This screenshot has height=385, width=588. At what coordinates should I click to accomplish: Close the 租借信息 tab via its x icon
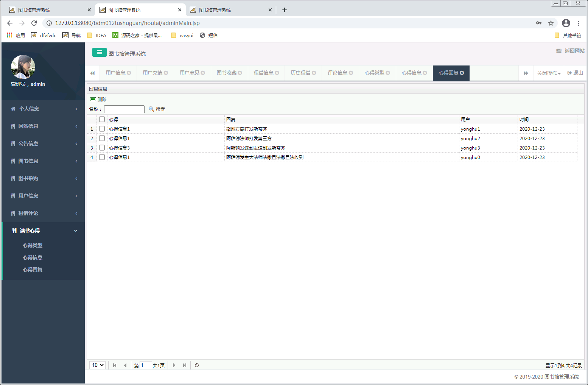click(277, 73)
